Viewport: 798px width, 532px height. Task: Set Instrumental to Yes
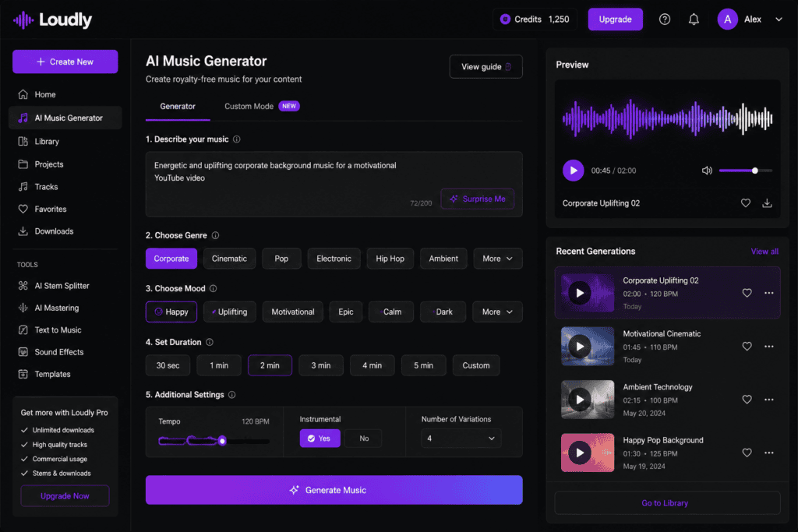click(x=320, y=439)
